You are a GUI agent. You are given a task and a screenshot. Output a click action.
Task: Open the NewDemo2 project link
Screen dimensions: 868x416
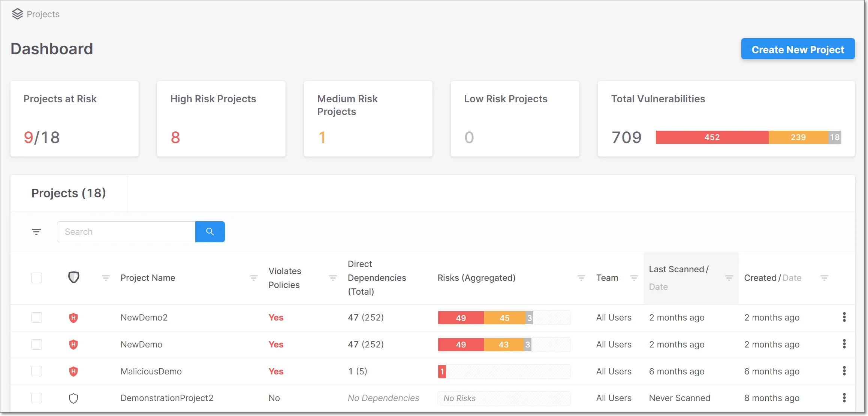click(144, 317)
